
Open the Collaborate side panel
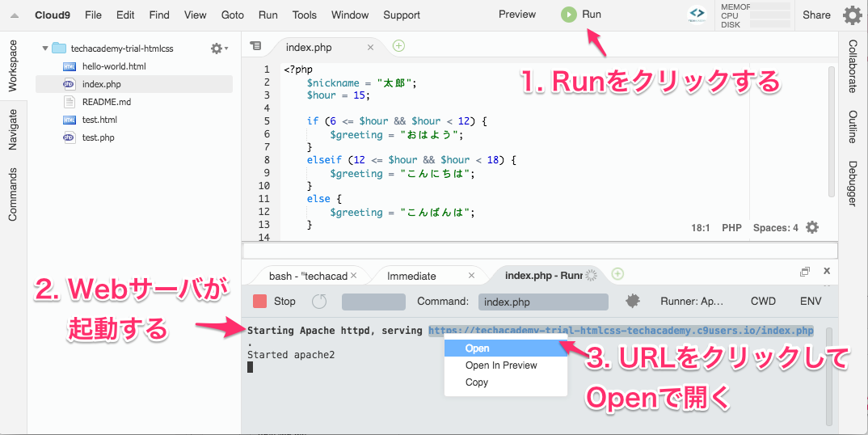pos(853,66)
